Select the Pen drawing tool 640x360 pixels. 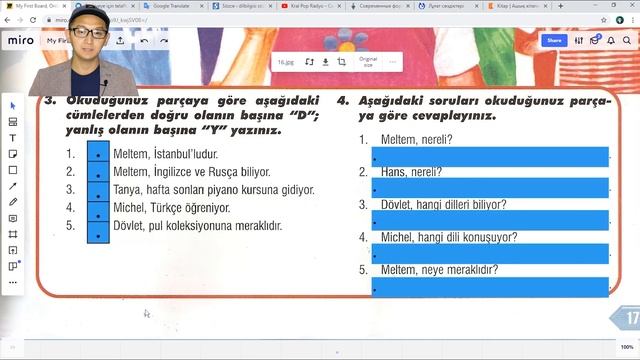13,202
